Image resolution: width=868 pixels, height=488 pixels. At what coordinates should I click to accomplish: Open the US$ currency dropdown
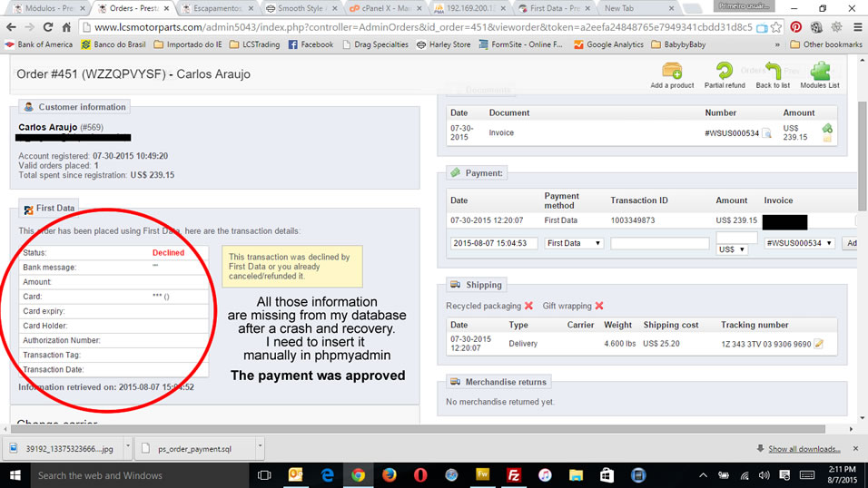point(731,249)
